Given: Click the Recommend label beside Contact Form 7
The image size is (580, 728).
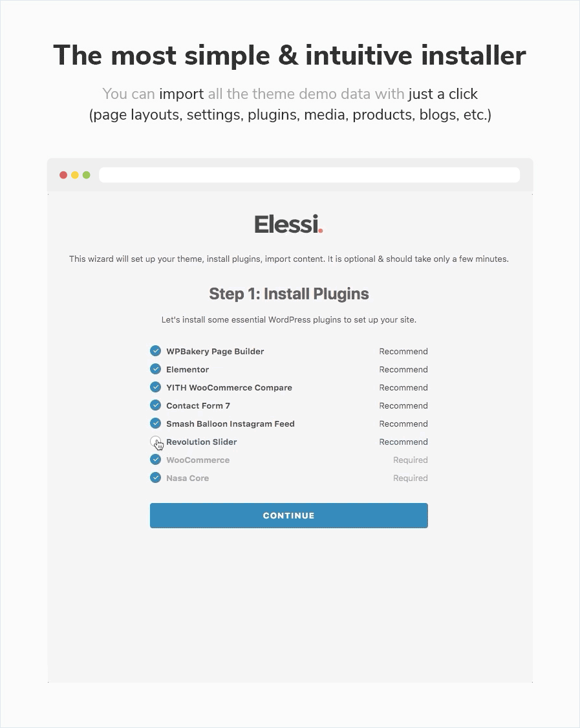Looking at the screenshot, I should coord(403,405).
